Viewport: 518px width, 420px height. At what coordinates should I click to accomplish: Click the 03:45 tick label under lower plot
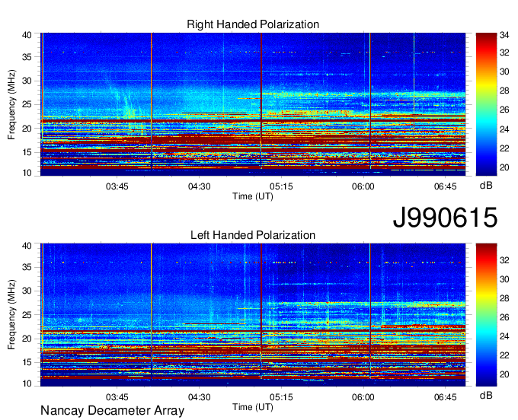117,397
